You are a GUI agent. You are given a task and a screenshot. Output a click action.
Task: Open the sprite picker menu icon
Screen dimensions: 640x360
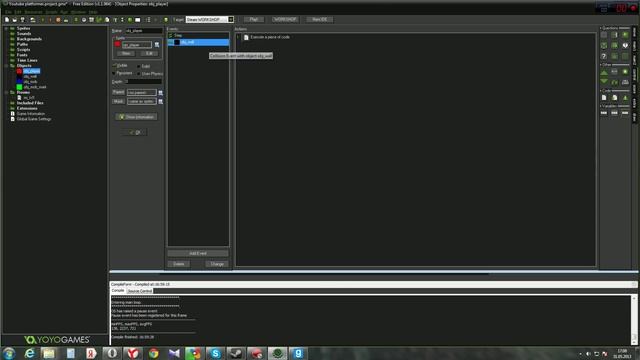(157, 45)
